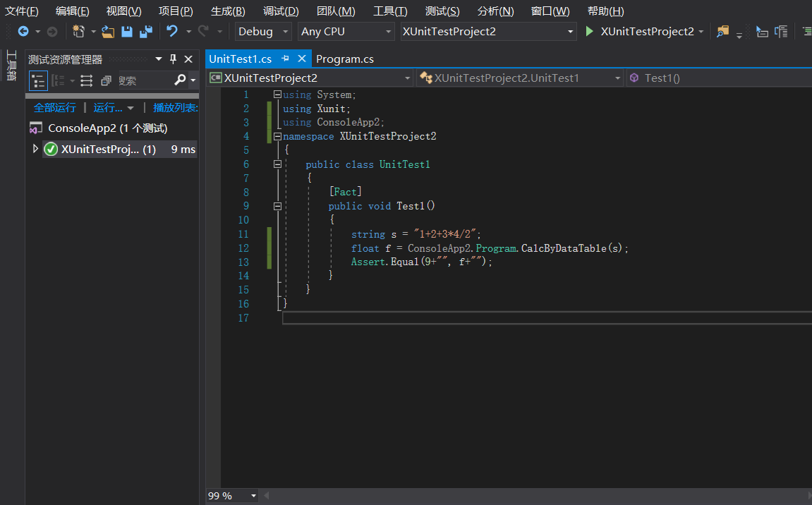Open the 运行... dropdown arrow

pos(131,108)
